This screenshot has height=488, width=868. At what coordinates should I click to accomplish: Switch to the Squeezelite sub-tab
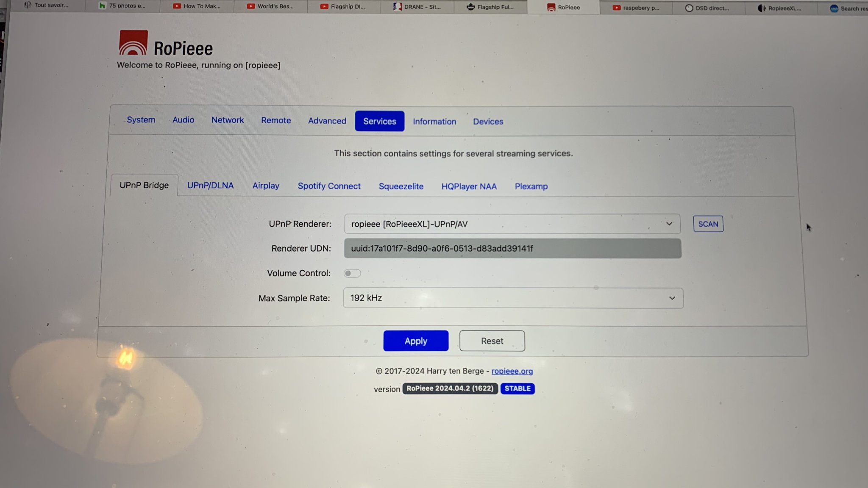tap(401, 186)
